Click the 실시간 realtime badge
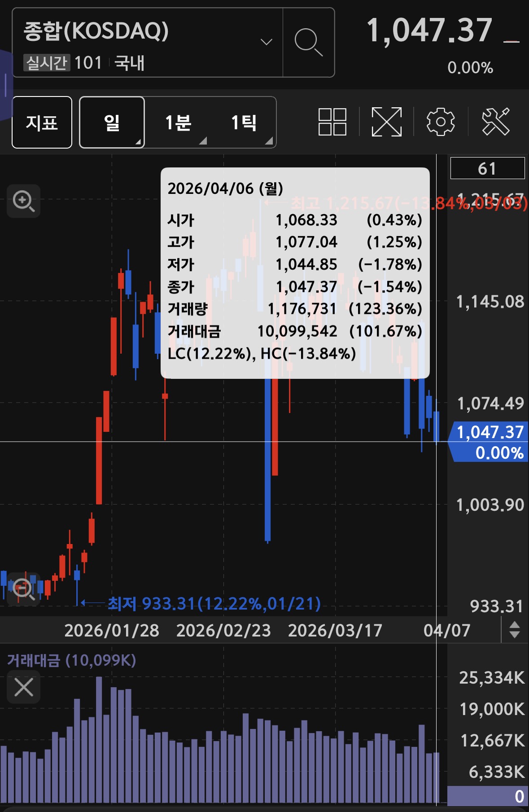 click(x=47, y=63)
